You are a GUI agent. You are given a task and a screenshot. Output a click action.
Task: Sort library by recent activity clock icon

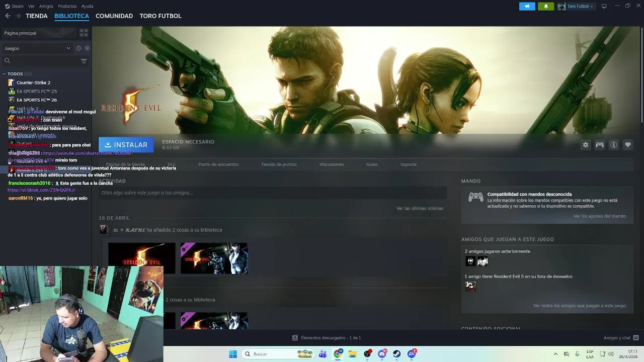tap(78, 48)
